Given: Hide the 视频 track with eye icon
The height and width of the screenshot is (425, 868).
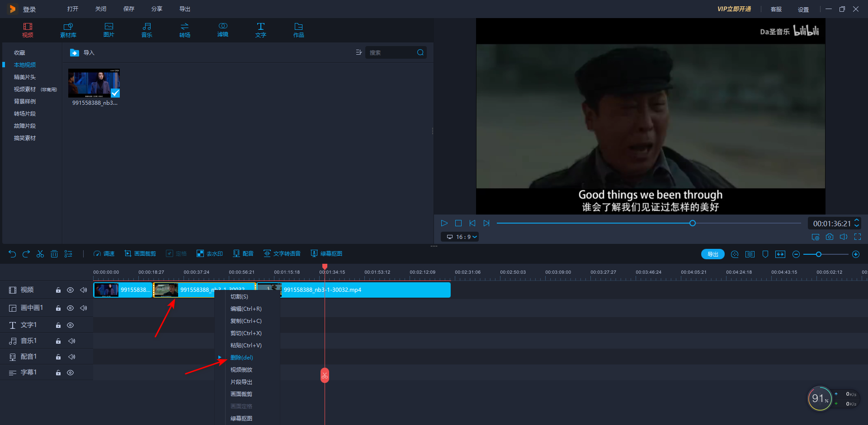Looking at the screenshot, I should [70, 290].
